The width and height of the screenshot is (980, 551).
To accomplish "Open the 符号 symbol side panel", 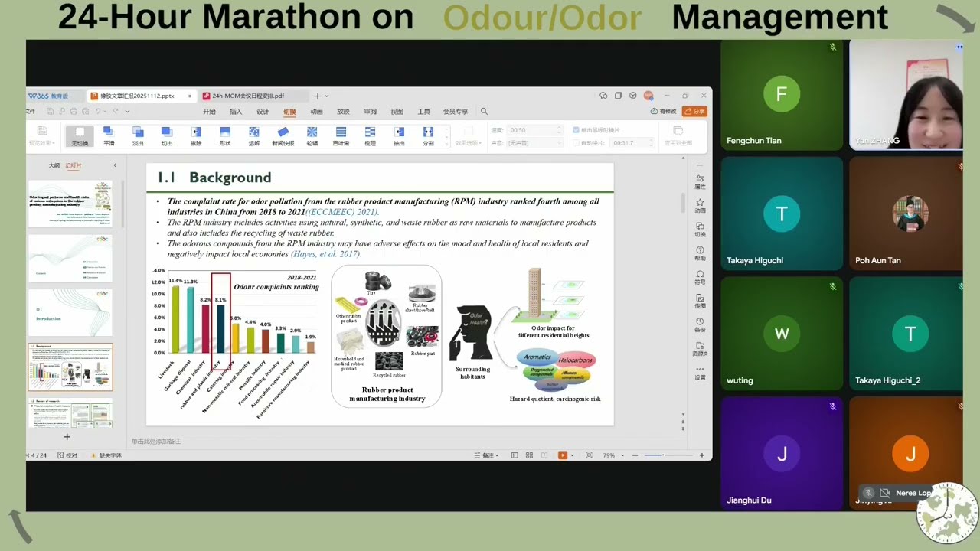I will click(700, 277).
